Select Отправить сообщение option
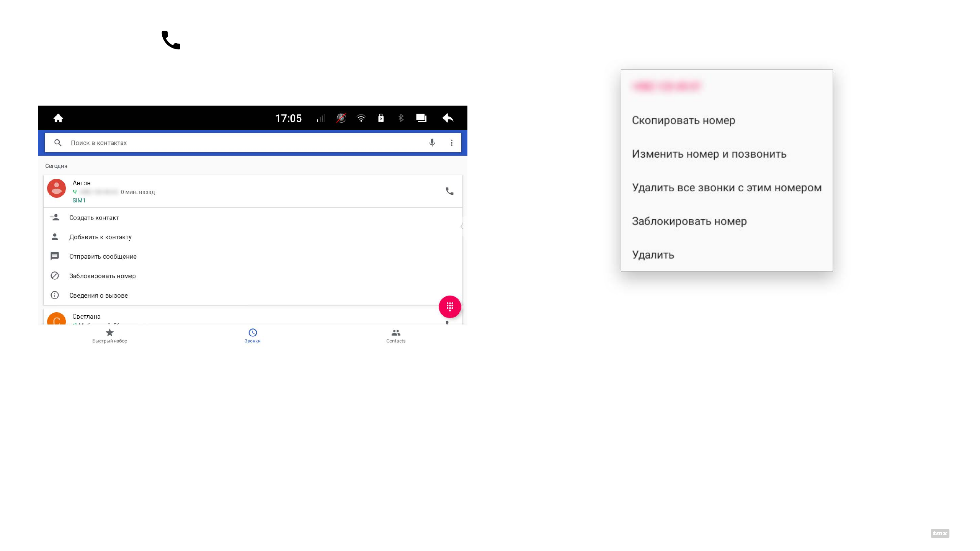This screenshot has height=551, width=980. pos(103,257)
